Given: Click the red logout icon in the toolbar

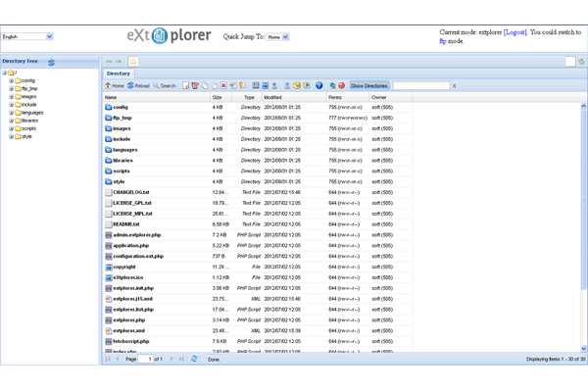Looking at the screenshot, I should coord(341,86).
